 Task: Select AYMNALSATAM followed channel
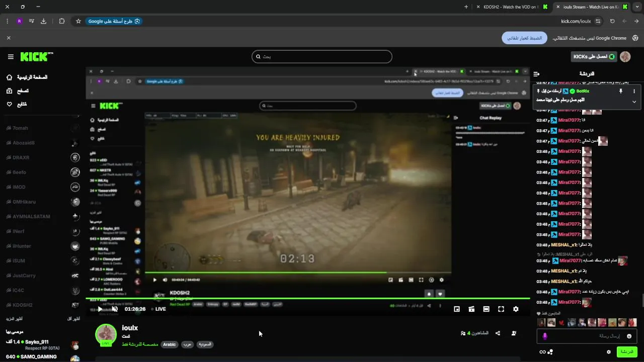tap(43, 217)
